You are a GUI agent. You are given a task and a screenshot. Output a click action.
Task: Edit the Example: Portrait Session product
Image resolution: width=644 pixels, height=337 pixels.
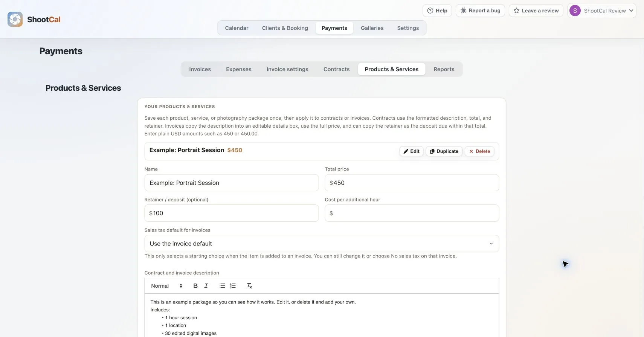point(411,151)
